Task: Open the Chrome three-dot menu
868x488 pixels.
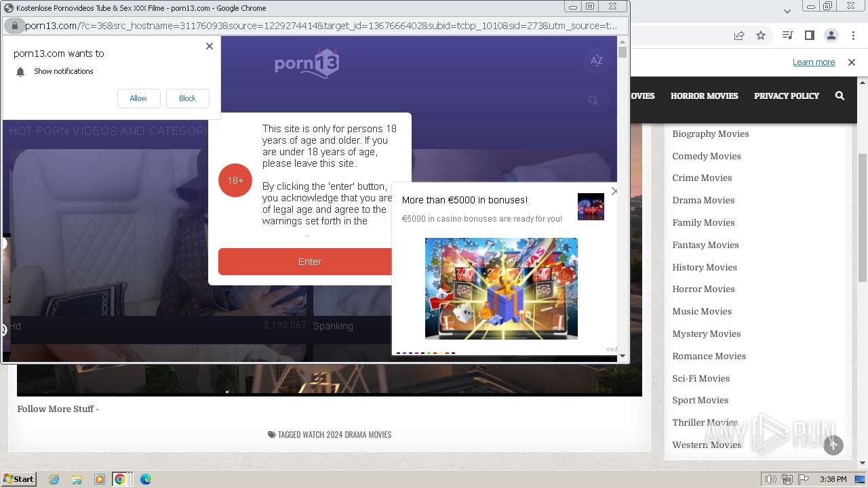Action: (852, 35)
